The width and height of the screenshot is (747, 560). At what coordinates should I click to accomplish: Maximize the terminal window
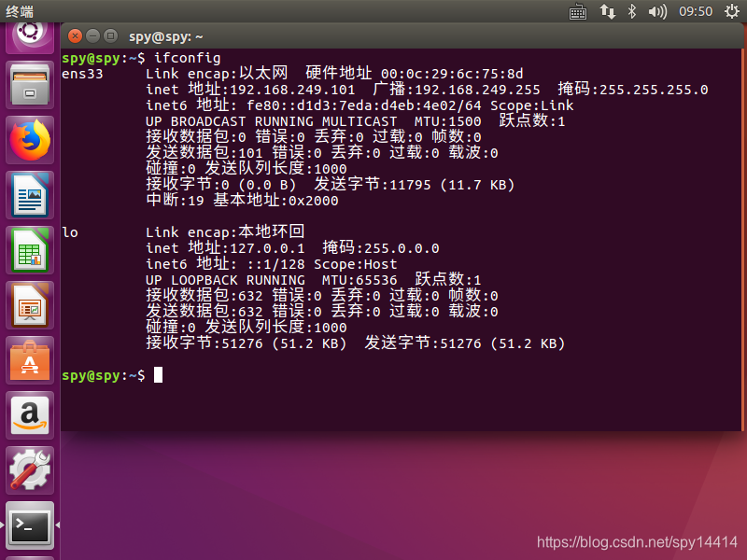pos(110,35)
